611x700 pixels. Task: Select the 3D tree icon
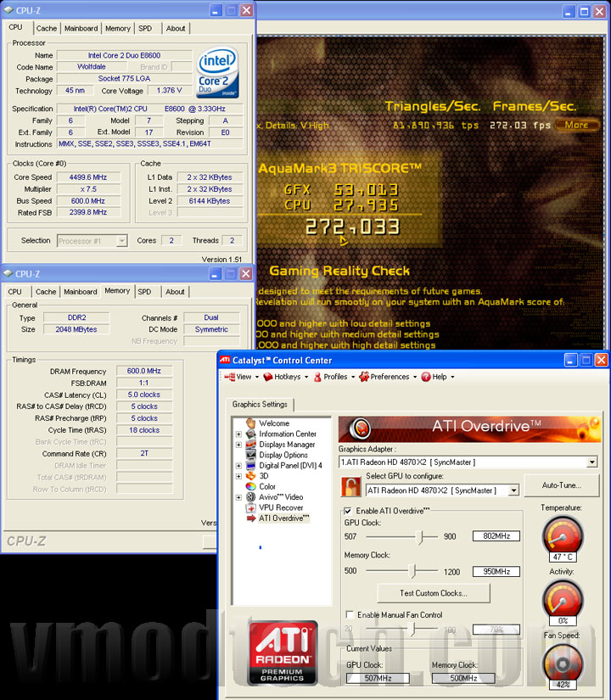(251, 476)
